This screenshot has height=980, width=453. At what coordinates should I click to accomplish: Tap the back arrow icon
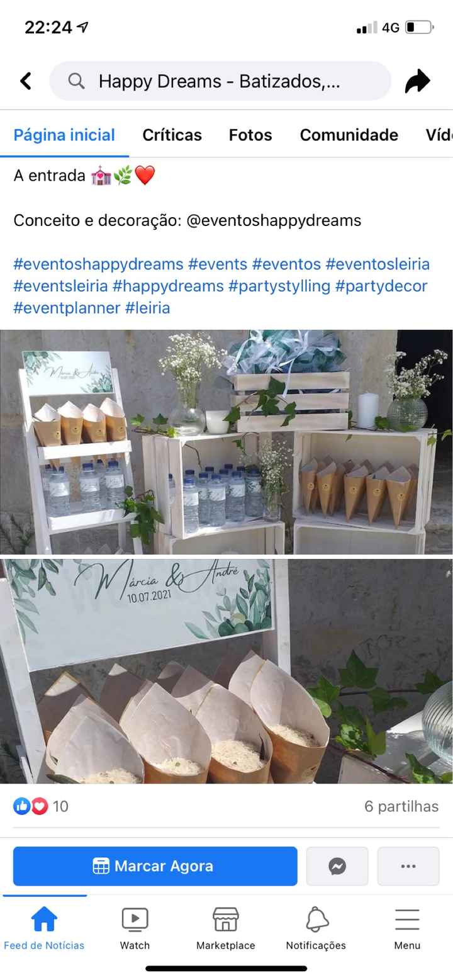26,81
